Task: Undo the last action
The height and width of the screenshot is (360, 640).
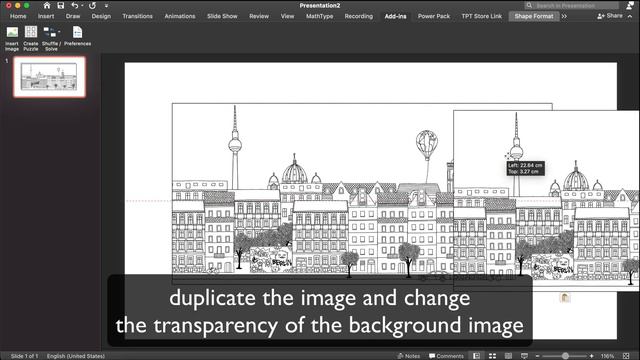Action: click(74, 5)
